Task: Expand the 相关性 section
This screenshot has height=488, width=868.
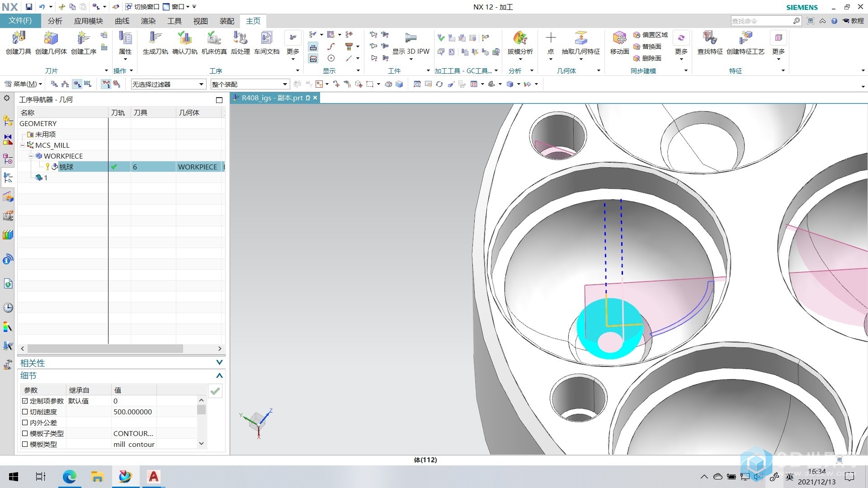Action: coord(219,362)
